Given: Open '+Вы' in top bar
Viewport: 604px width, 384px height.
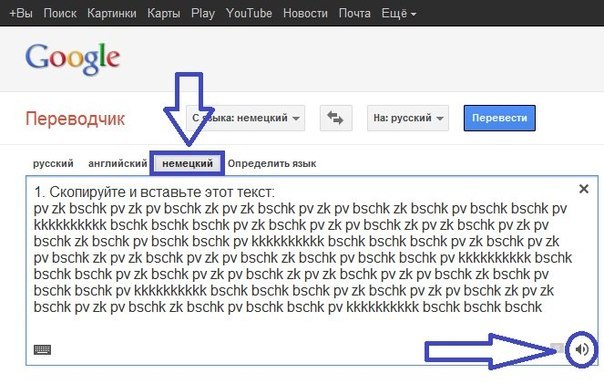Looking at the screenshot, I should [21, 13].
